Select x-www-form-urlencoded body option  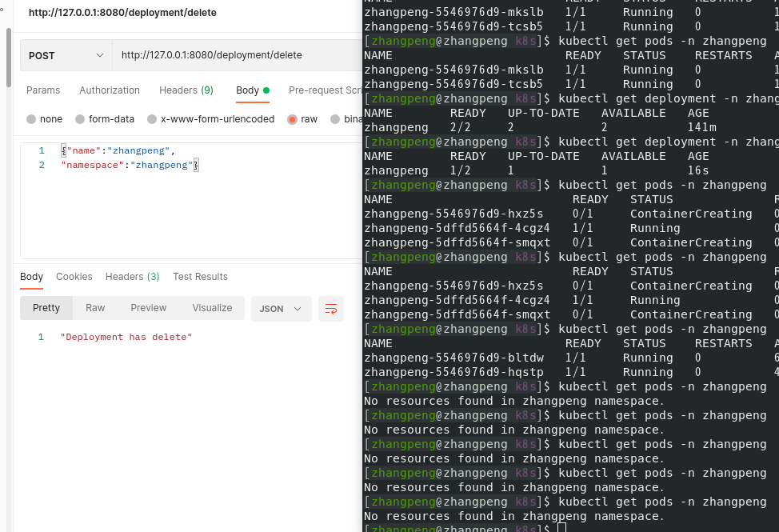[154, 119]
